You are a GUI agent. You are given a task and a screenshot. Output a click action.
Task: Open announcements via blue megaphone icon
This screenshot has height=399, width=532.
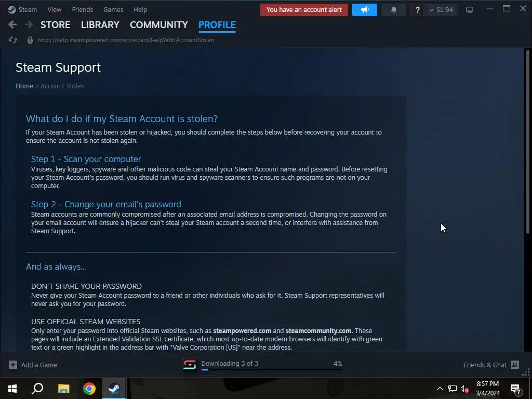(364, 10)
